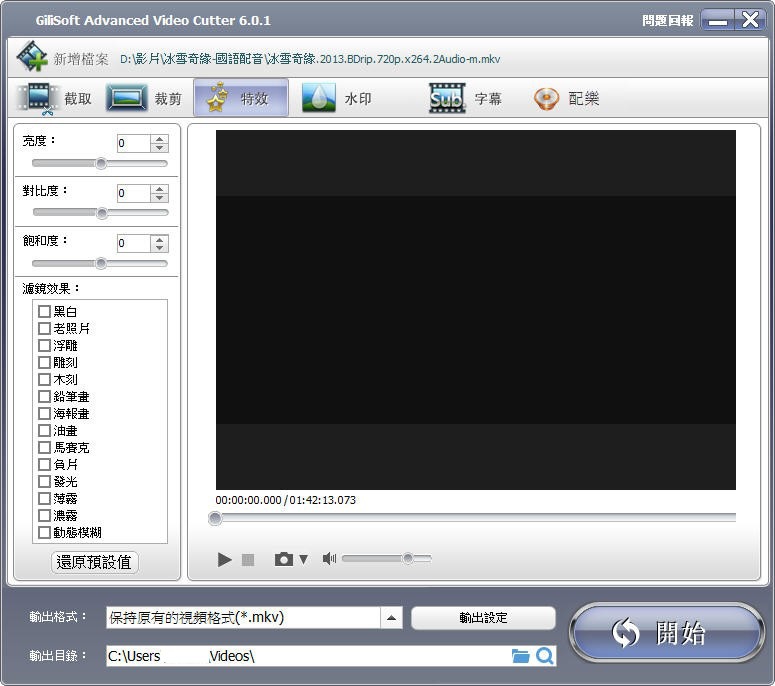Screen dimensions: 775x686
Task: Click the 飽和度 saturation slider handle
Action: point(101,263)
